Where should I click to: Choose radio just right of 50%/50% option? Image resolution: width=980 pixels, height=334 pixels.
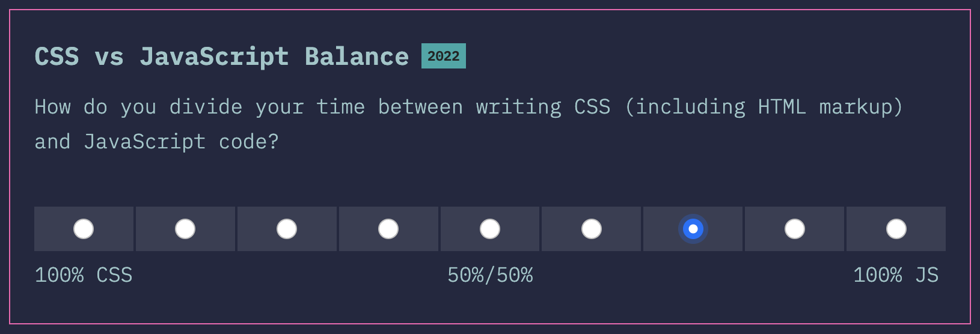(x=592, y=229)
